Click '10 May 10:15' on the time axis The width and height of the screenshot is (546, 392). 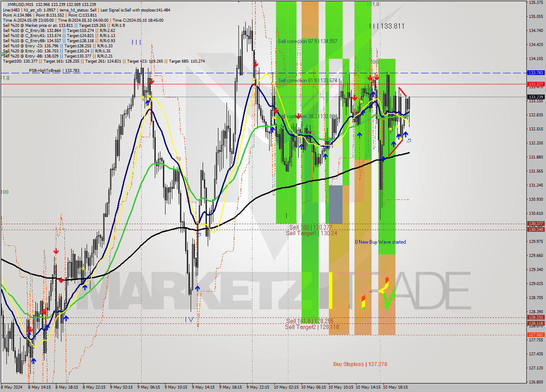341,387
